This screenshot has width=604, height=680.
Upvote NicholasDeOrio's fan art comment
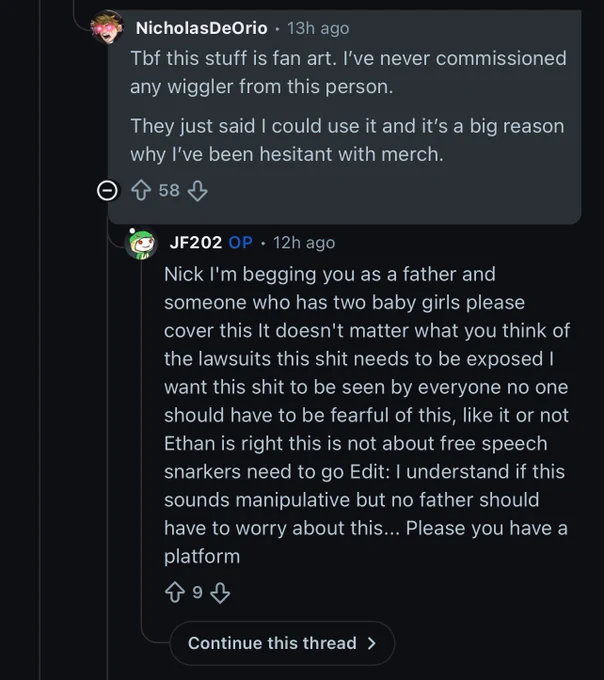[141, 190]
